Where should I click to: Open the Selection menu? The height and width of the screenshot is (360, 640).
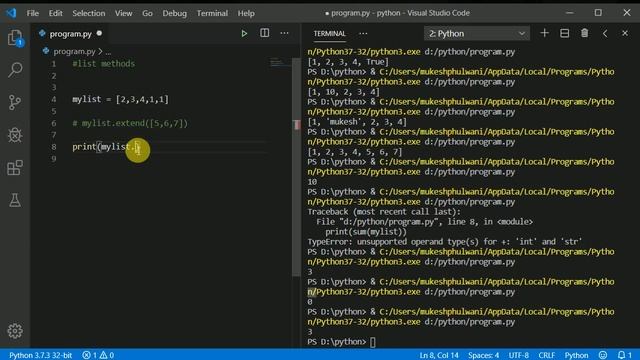pyautogui.click(x=89, y=13)
